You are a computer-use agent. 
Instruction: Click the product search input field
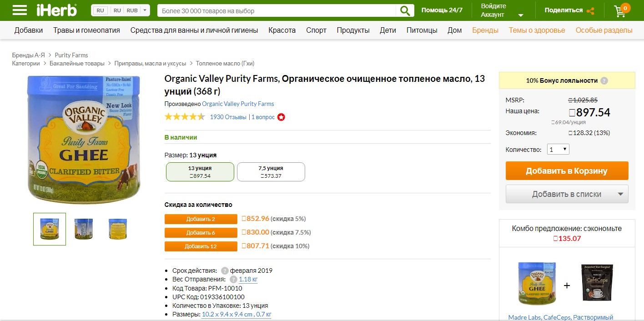(x=277, y=10)
